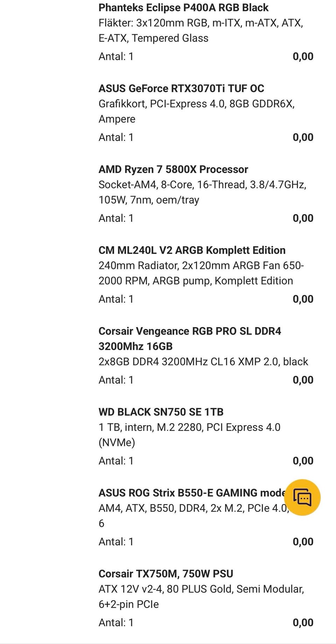Click the Phanteks case fan and form-factor description

point(201,30)
